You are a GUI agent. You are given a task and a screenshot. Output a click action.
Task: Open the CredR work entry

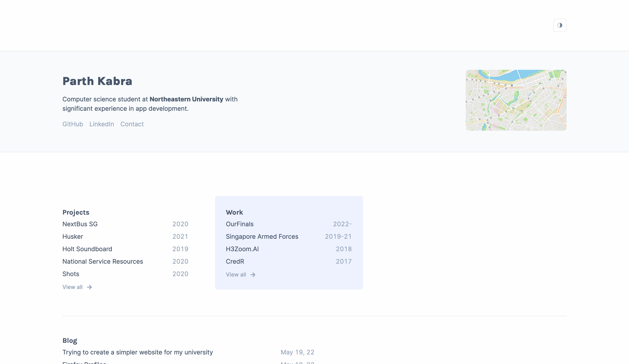coord(235,262)
